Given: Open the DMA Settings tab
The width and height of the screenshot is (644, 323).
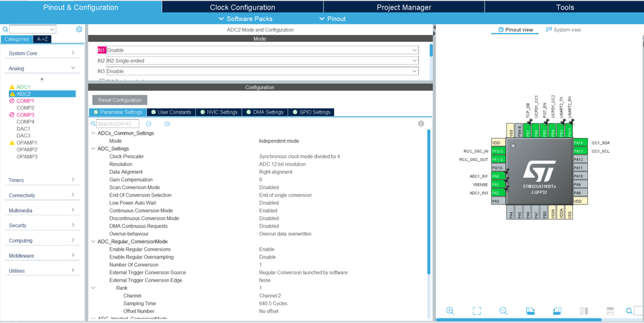Looking at the screenshot, I should (x=264, y=112).
